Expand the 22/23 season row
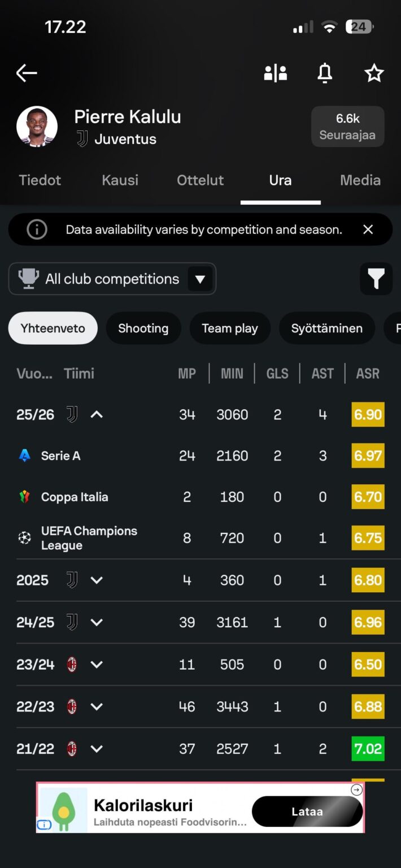 pyautogui.click(x=97, y=706)
